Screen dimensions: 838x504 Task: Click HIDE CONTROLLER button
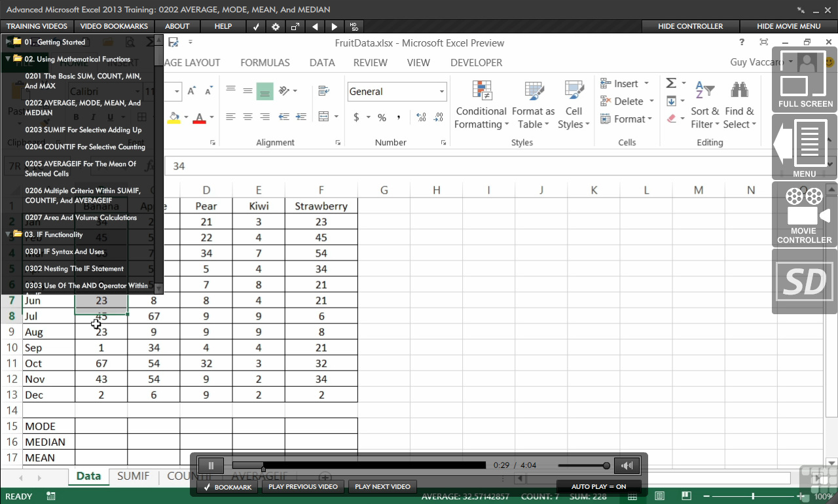pos(691,26)
